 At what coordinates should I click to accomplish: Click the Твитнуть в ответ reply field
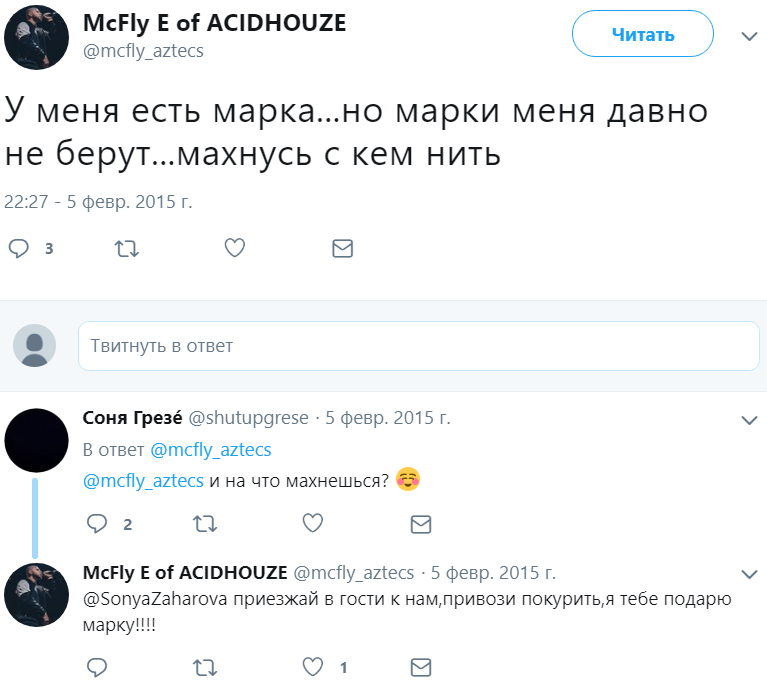pyautogui.click(x=418, y=346)
